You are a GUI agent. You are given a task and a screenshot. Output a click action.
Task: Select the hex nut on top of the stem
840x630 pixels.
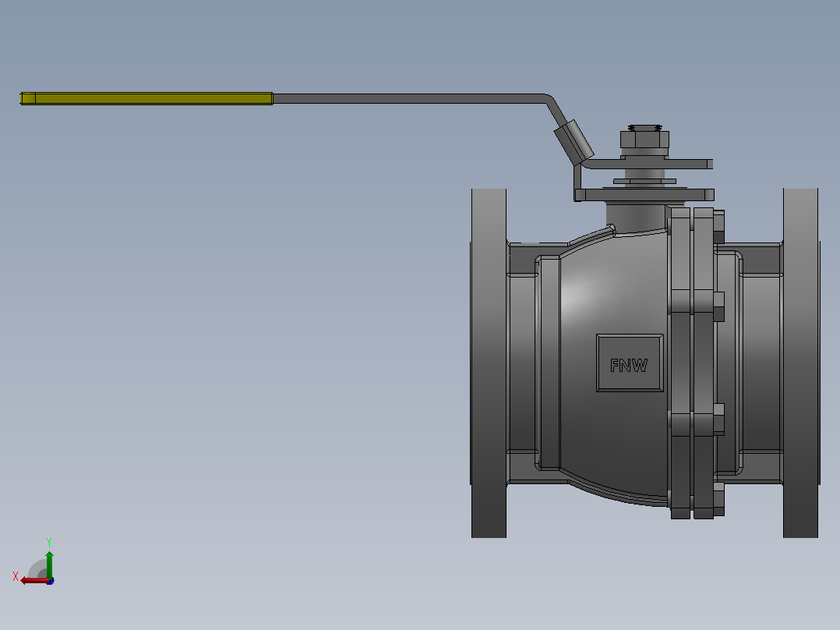coord(644,140)
